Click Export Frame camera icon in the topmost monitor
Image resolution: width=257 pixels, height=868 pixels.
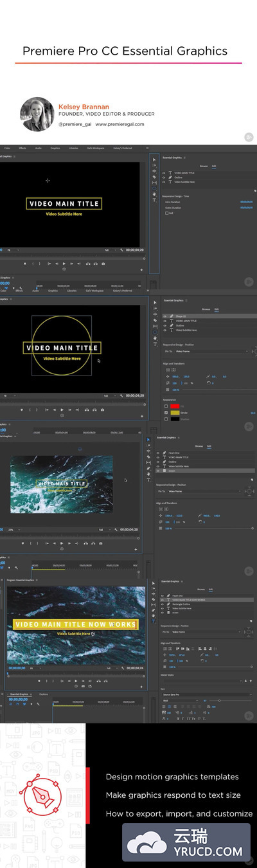103,264
